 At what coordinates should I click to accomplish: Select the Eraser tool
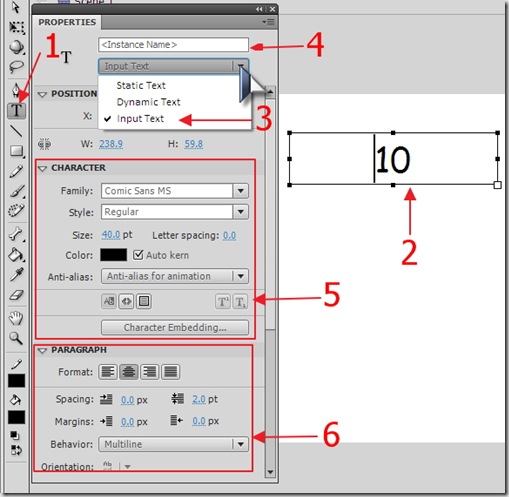16,295
